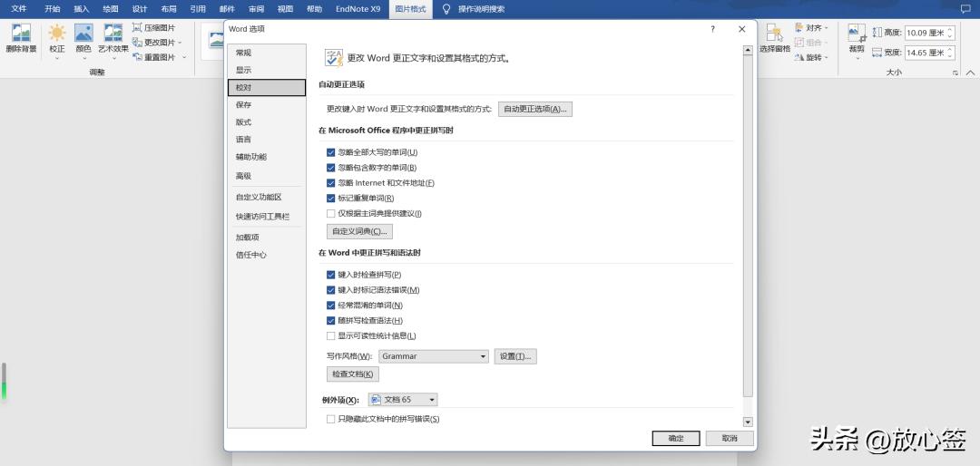The width and height of the screenshot is (980, 466).
Task: Expand the Align (对齐) dropdown arrow
Action: 827,28
